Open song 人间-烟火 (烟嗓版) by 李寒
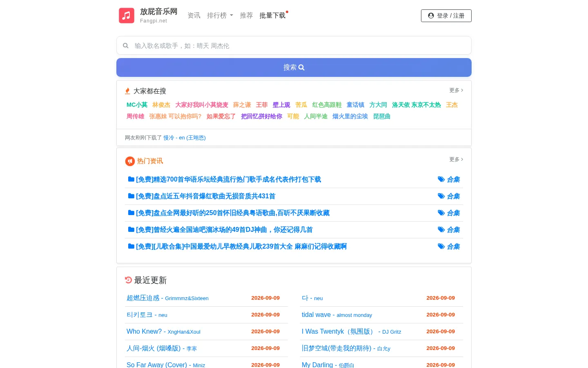 pyautogui.click(x=162, y=348)
